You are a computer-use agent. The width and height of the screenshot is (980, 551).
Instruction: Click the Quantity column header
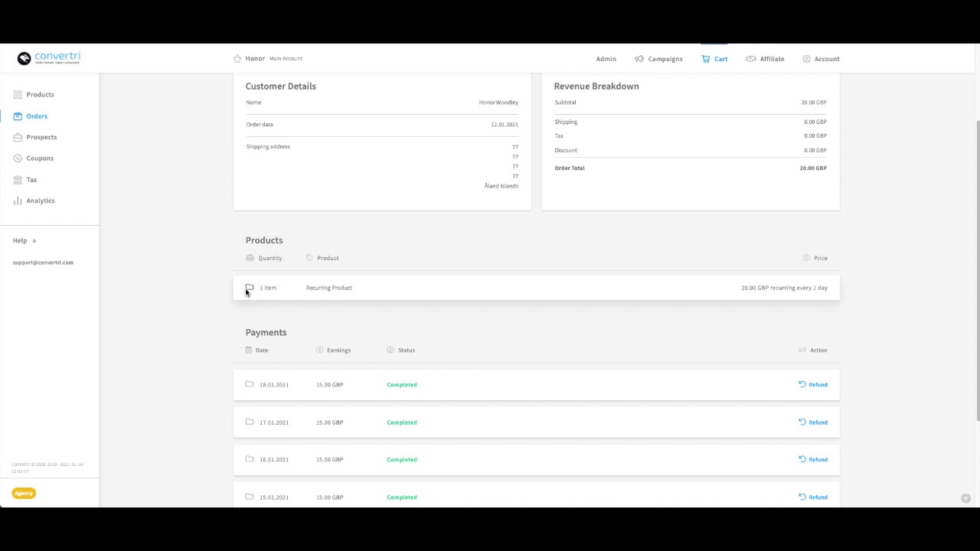click(264, 258)
